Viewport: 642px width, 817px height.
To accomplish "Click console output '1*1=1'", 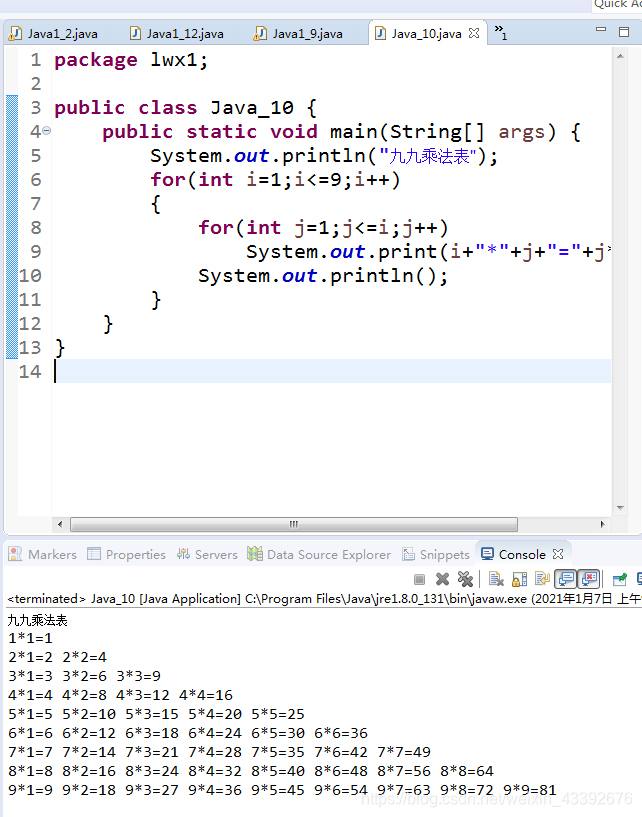I will click(30, 638).
